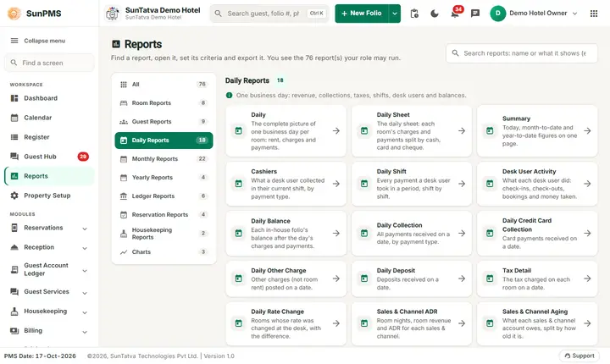This screenshot has width=610, height=364.
Task: Click the Guest Hub 29 badge
Action: point(83,157)
